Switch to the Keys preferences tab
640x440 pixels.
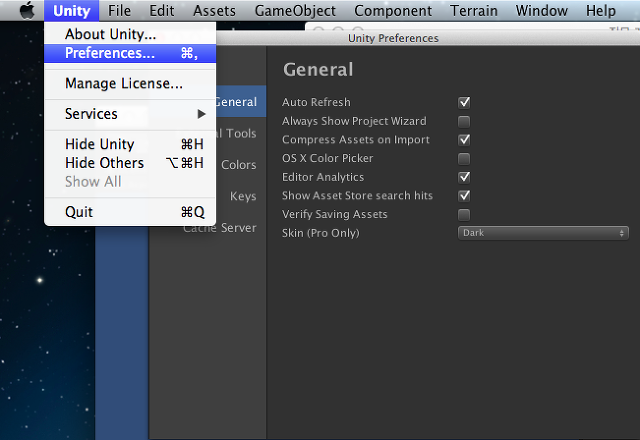(243, 196)
